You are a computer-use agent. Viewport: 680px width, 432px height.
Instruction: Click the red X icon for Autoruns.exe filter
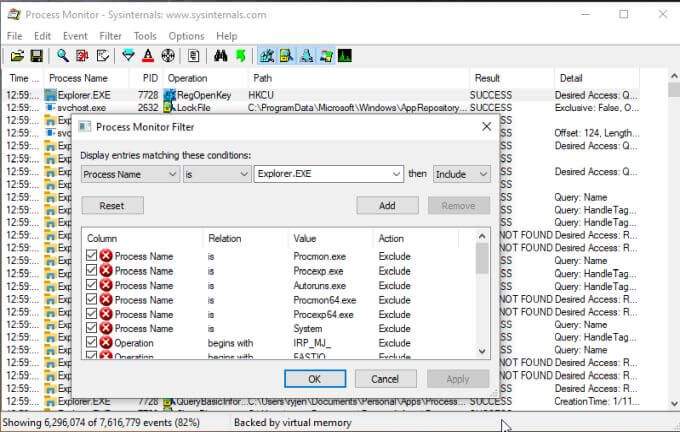(106, 285)
